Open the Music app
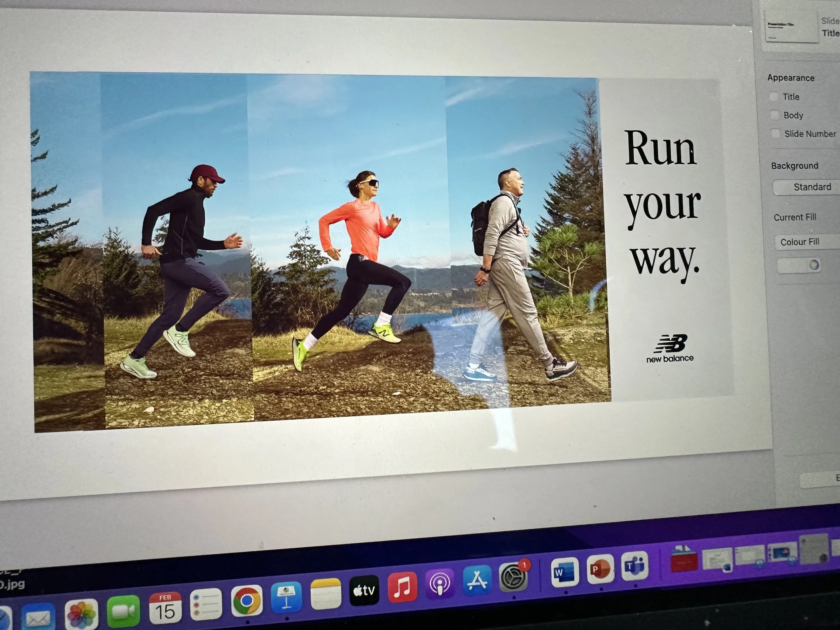This screenshot has height=630, width=840. click(x=402, y=587)
